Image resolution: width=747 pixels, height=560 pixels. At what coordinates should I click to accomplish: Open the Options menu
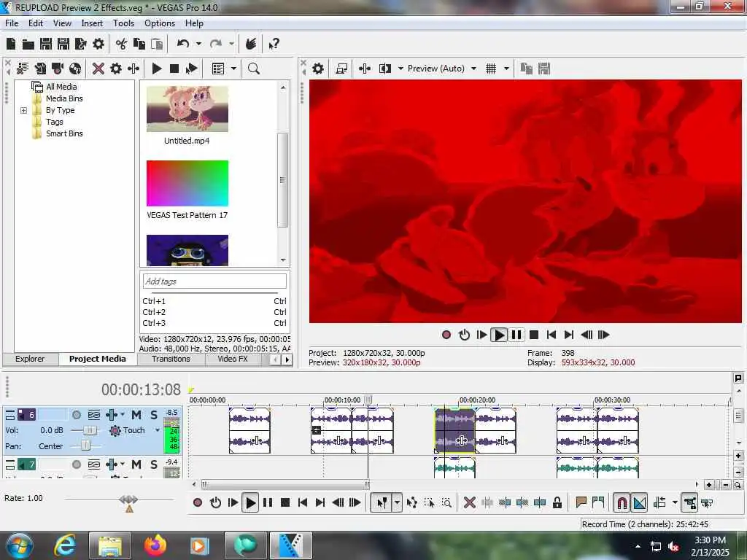[x=160, y=23]
